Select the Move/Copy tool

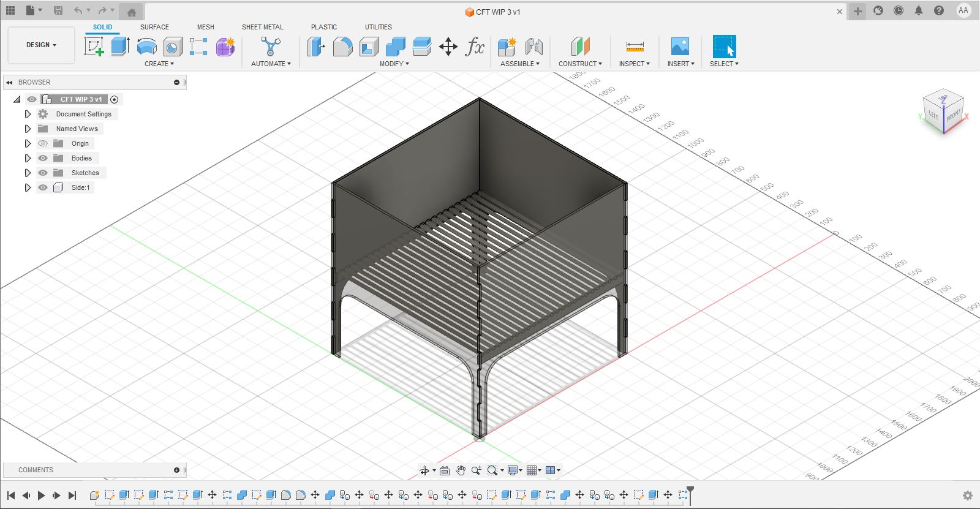tap(448, 47)
